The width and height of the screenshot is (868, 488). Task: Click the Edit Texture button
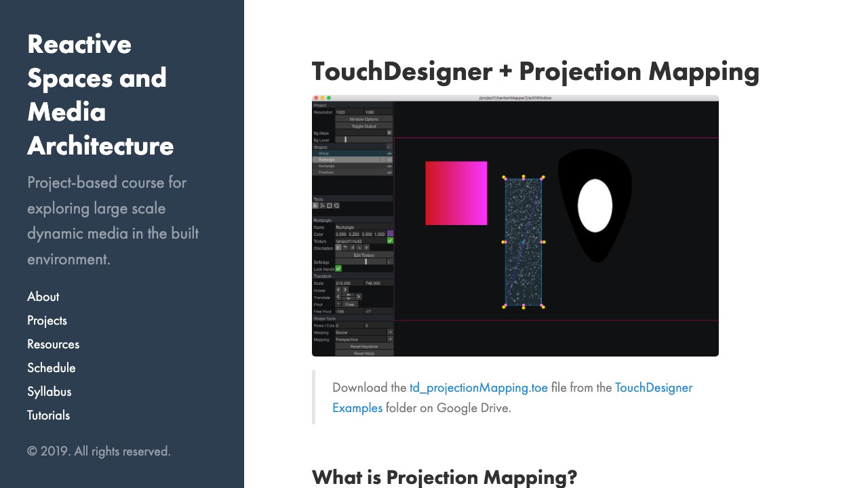pyautogui.click(x=364, y=255)
